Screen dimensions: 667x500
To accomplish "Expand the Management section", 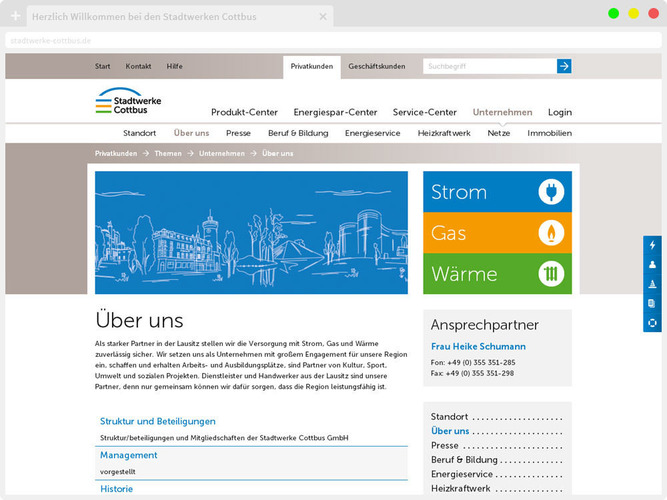I will [128, 455].
